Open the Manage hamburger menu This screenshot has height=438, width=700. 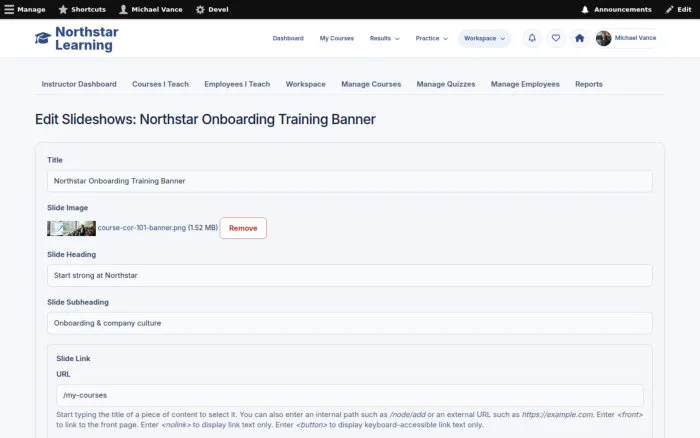[x=9, y=9]
